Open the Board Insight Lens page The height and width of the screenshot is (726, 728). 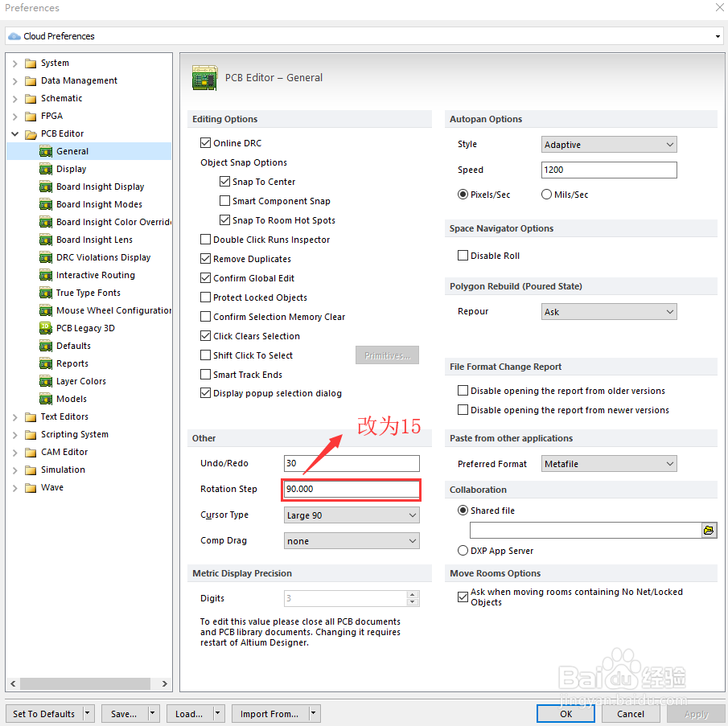94,240
